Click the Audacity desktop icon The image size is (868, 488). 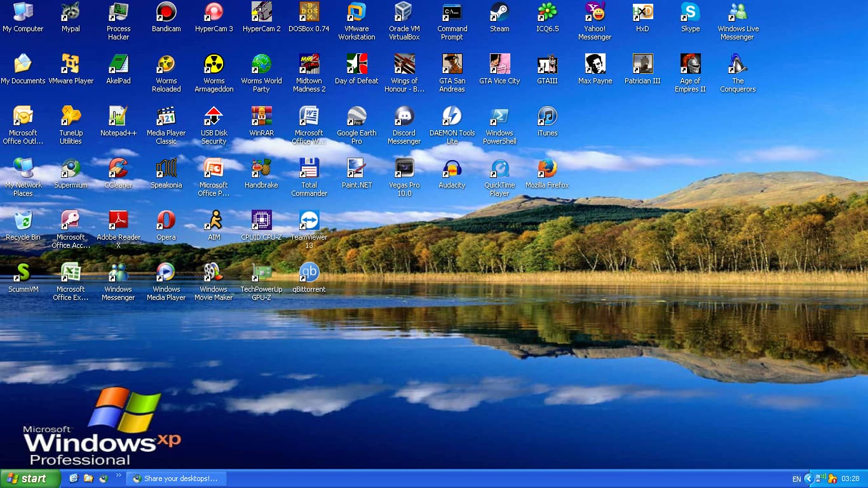(x=452, y=169)
